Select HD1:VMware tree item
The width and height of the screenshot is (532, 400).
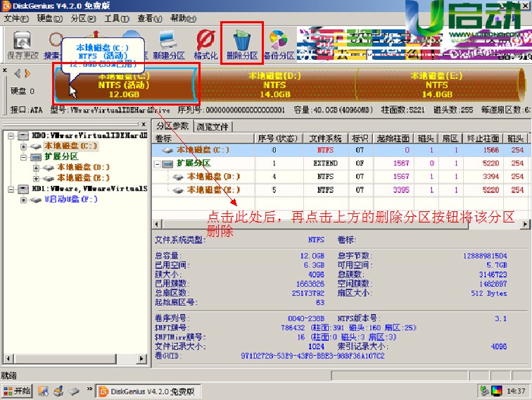tap(89, 189)
